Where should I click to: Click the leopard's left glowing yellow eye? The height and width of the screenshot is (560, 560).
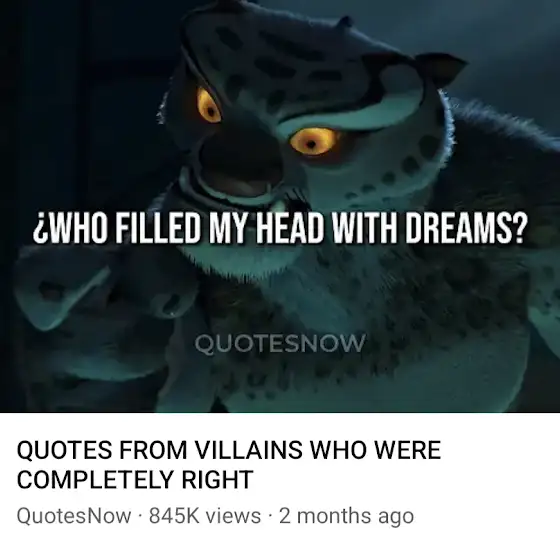click(x=209, y=106)
